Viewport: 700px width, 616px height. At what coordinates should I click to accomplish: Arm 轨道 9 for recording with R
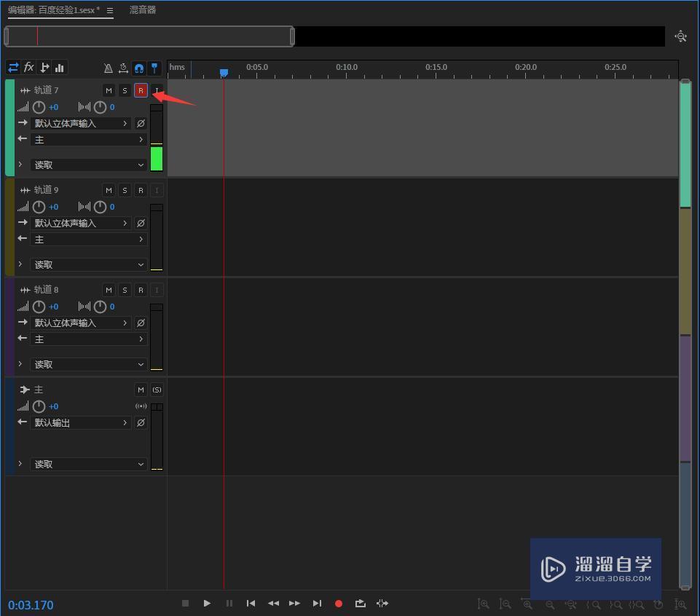click(x=141, y=191)
